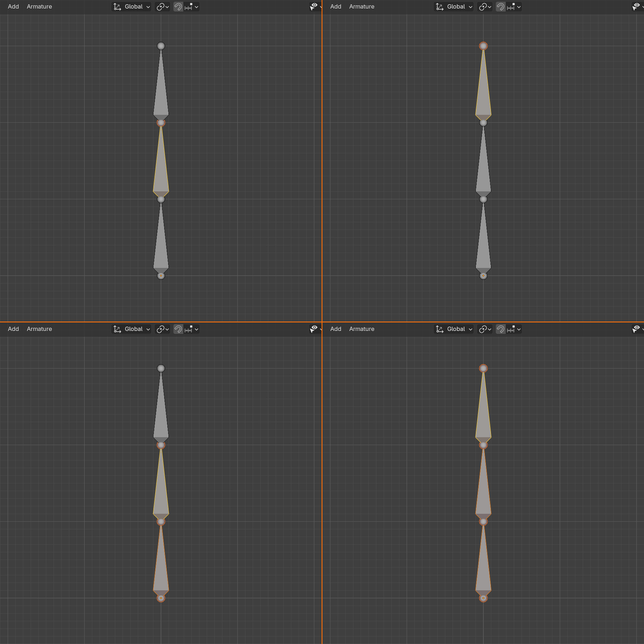Open the Armature menu in bottom-right viewport
Viewport: 644px width, 644px height.
pos(362,329)
